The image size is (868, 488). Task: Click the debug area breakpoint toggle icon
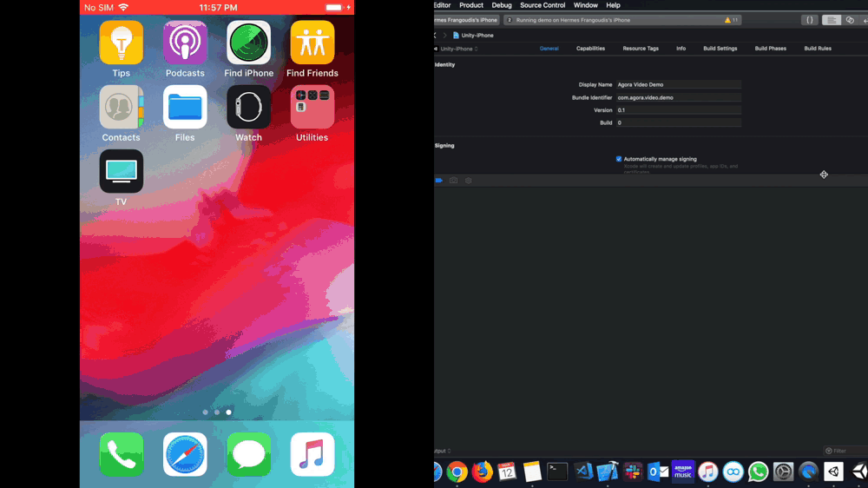[439, 181]
